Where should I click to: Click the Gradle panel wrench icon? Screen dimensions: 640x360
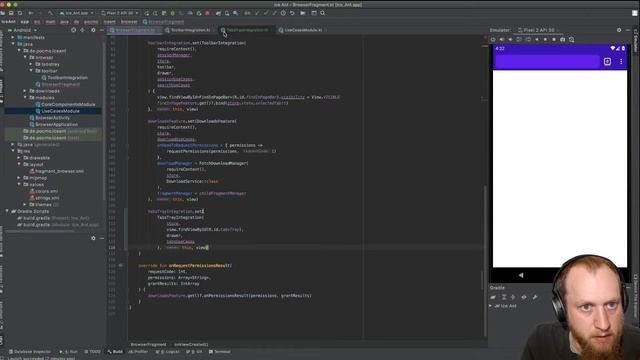[x=535, y=297]
